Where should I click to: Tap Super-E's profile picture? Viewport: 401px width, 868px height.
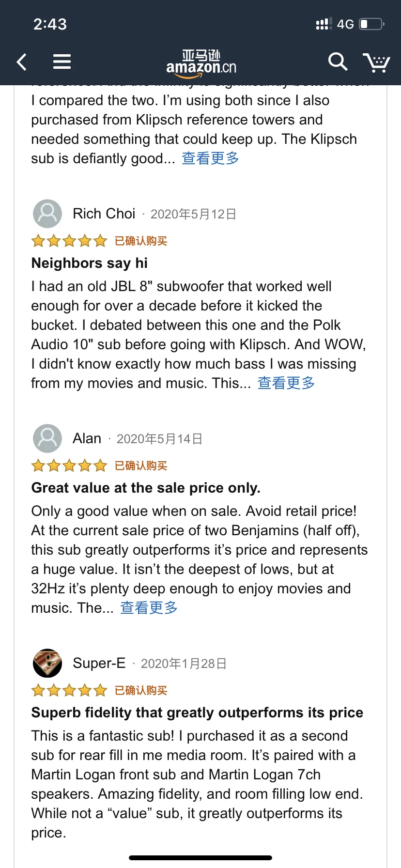point(47,663)
